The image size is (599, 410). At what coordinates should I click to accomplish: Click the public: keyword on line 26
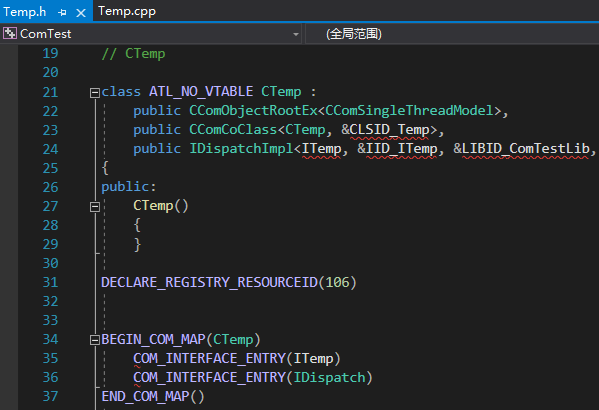pyautogui.click(x=129, y=187)
